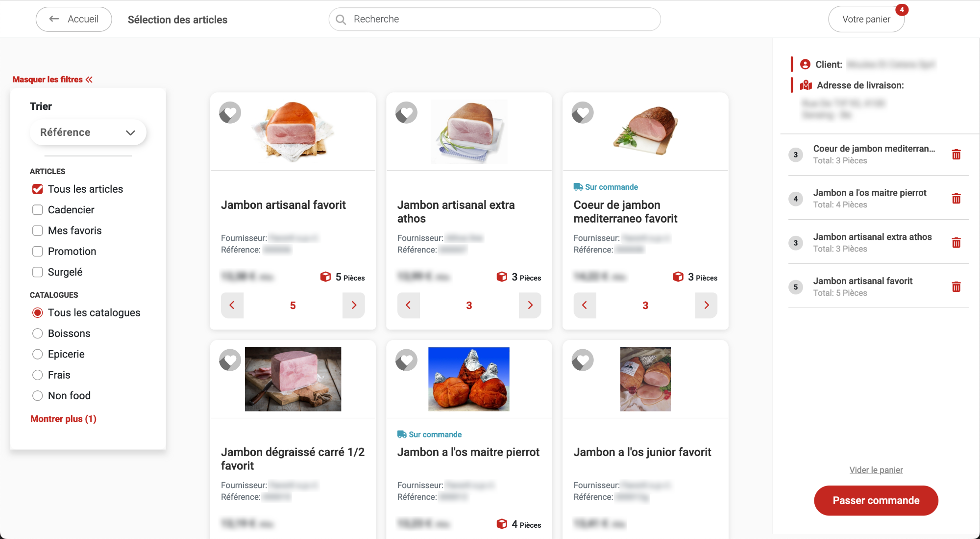Trash the Jambon artisanal favorit cart line
Image resolution: width=980 pixels, height=539 pixels.
(x=956, y=287)
